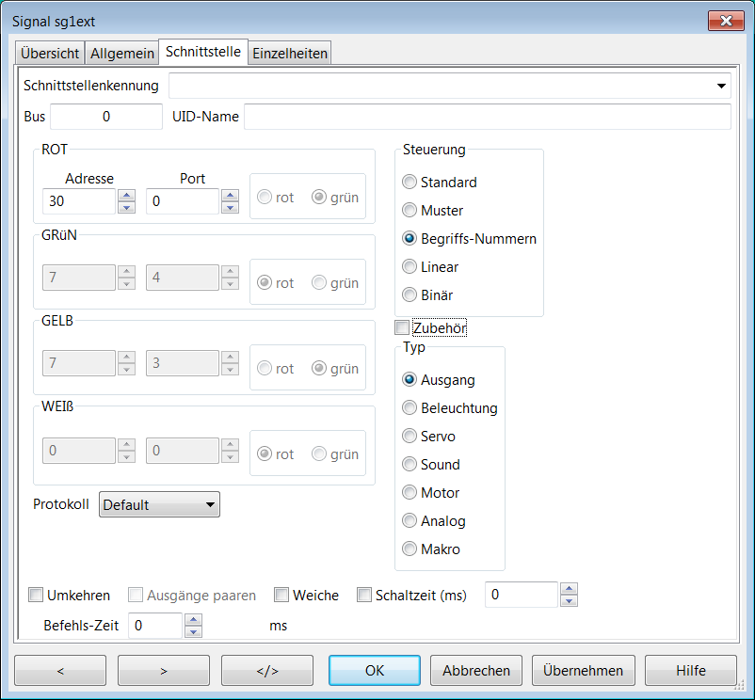Click the Übernehmen button
The width and height of the screenshot is (755, 700).
point(583,671)
